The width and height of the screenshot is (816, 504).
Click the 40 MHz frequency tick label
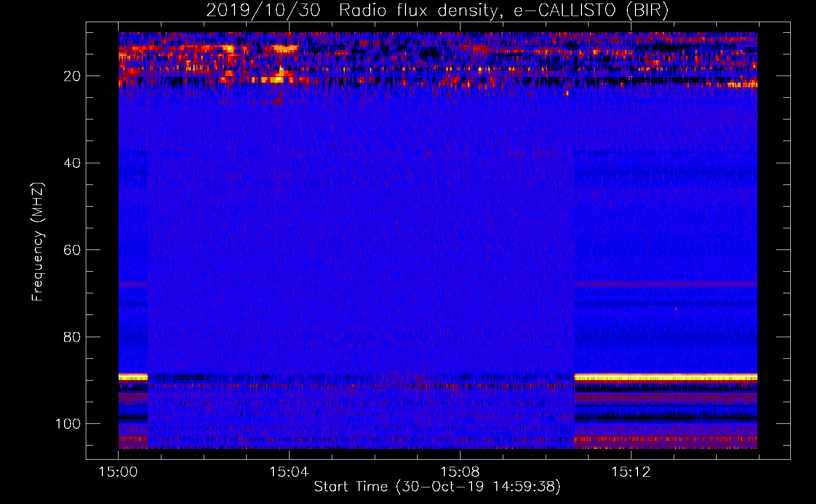pyautogui.click(x=72, y=163)
